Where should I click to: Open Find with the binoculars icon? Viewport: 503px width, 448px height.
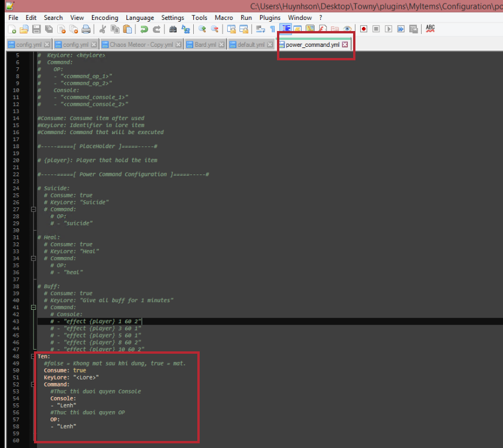click(x=173, y=29)
